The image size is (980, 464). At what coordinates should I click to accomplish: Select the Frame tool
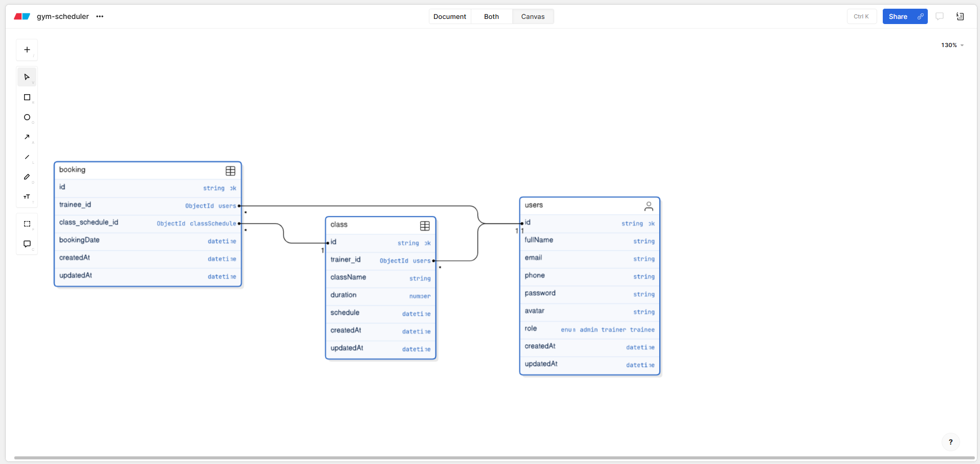pyautogui.click(x=27, y=224)
